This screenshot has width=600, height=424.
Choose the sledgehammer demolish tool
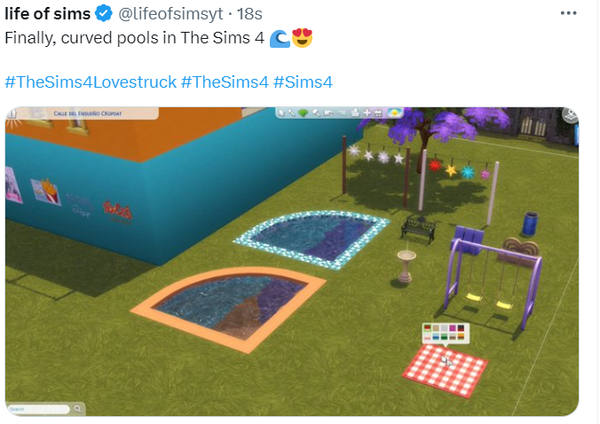click(x=316, y=113)
